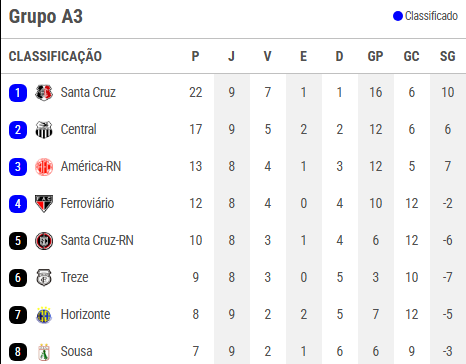Click the Classificado legend label

tap(431, 16)
